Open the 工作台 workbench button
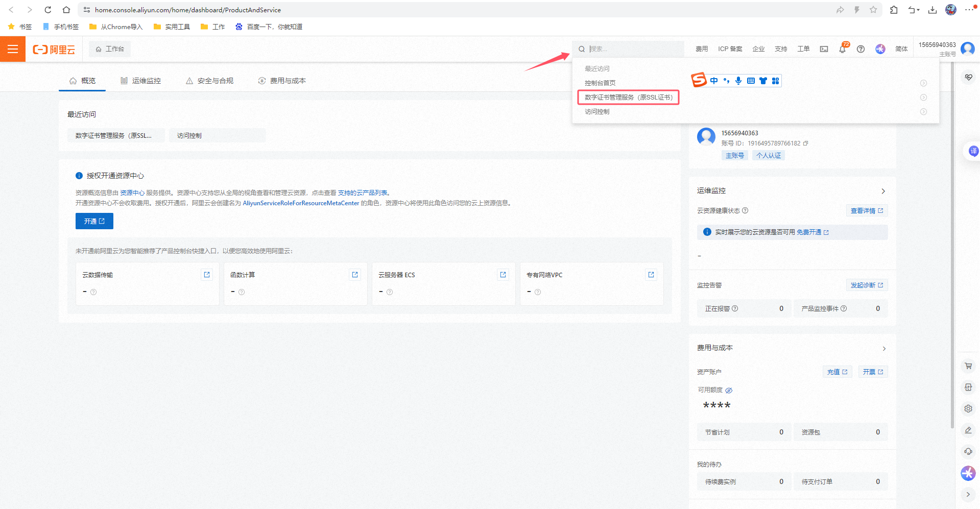This screenshot has height=509, width=980. (110, 49)
